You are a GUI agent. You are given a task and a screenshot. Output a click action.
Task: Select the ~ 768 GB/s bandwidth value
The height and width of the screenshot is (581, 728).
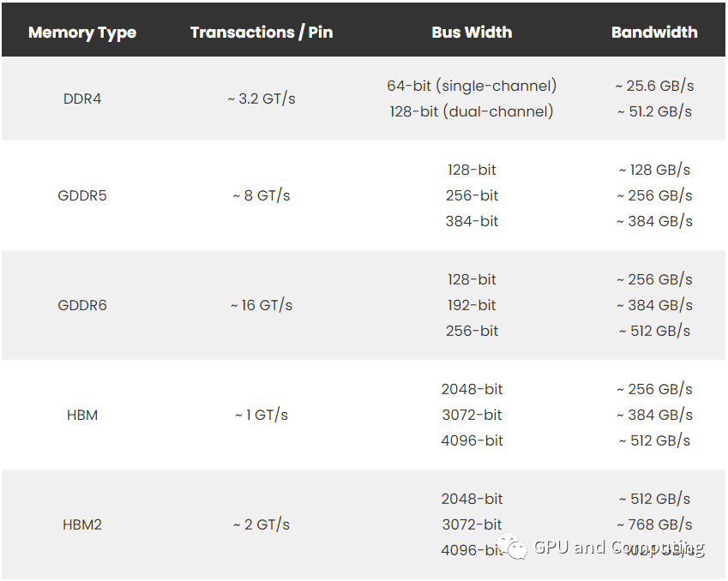click(654, 524)
